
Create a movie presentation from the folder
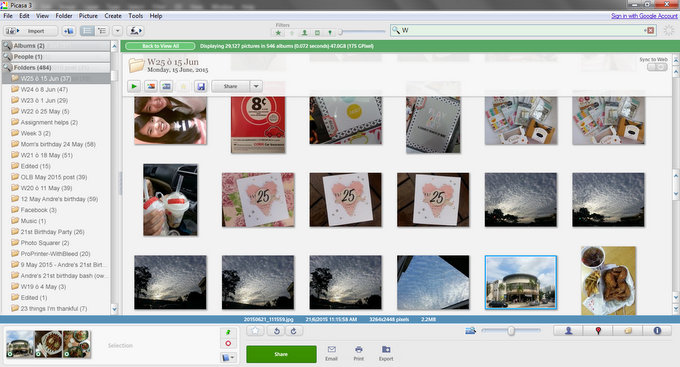(x=167, y=86)
